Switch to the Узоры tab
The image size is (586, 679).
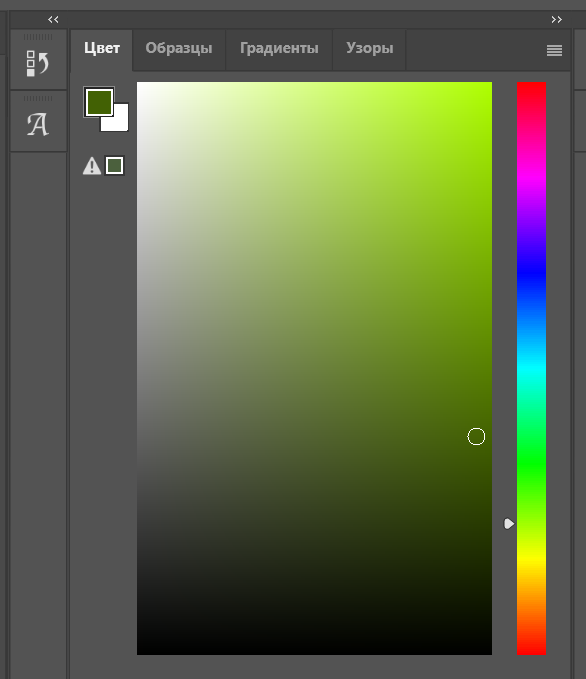[x=369, y=48]
